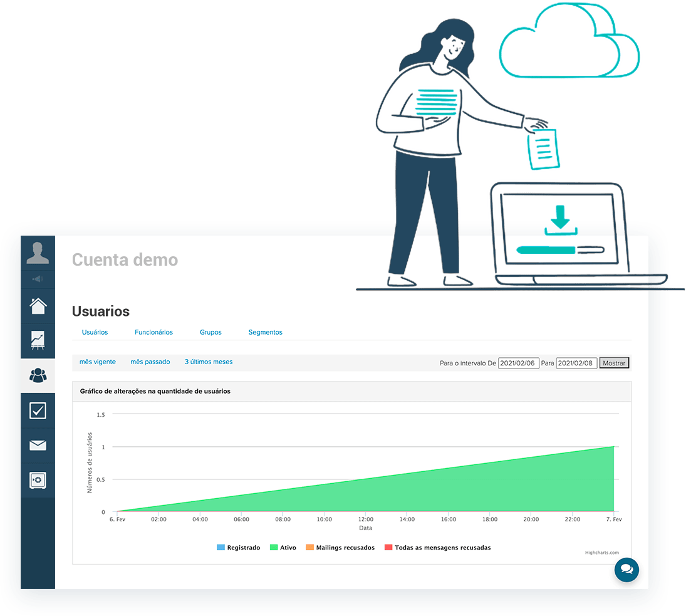Select the mês vigente filter
This screenshot has height=616, width=686.
coord(98,362)
